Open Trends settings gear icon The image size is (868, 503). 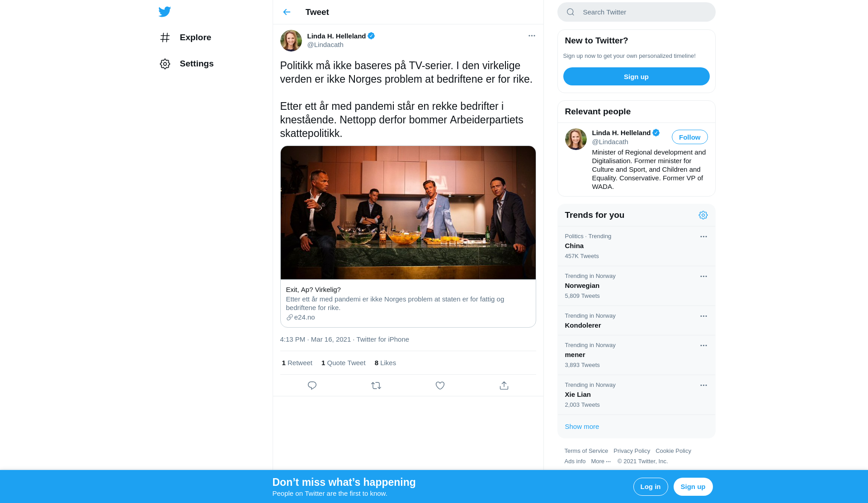(703, 215)
